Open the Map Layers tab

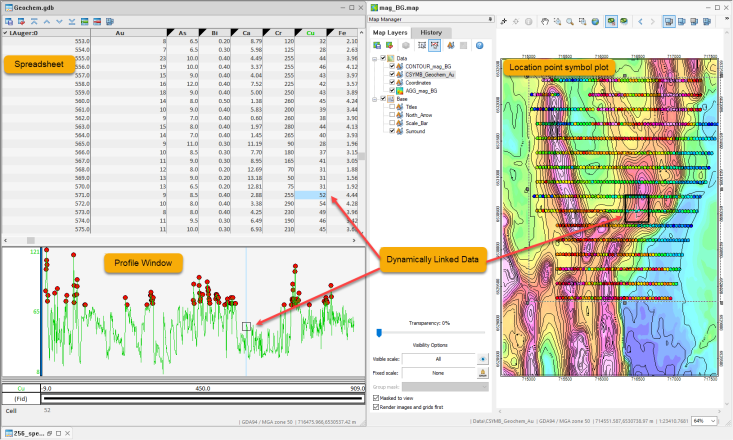pyautogui.click(x=391, y=33)
